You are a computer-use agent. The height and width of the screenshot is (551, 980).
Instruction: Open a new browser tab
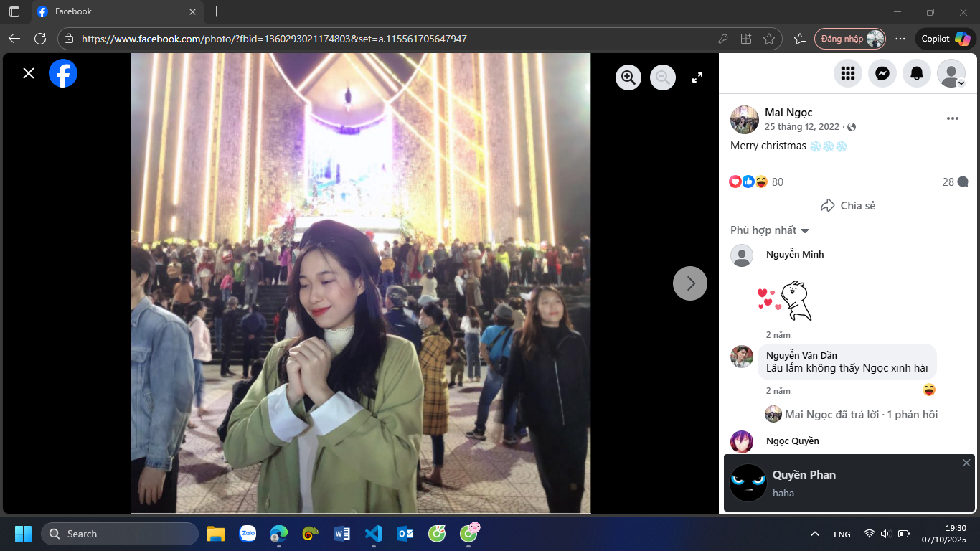[217, 11]
